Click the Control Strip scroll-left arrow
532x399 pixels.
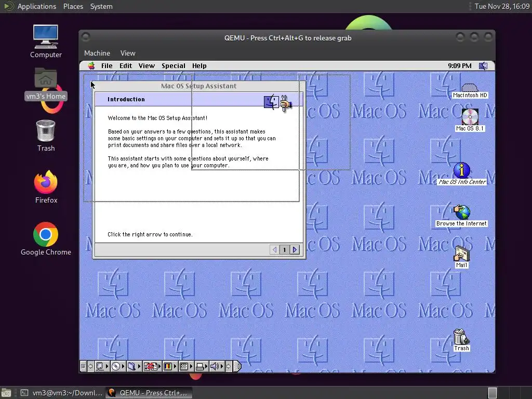point(90,366)
